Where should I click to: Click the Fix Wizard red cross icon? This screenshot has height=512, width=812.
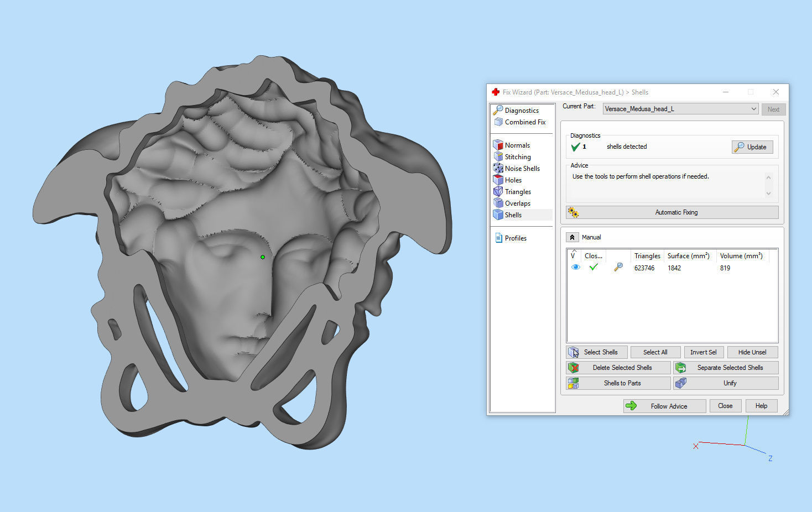point(496,92)
